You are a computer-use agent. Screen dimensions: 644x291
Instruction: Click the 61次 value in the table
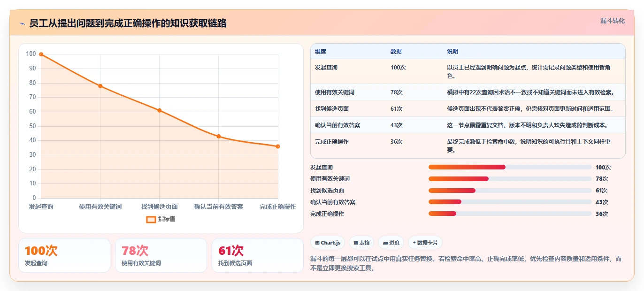click(x=397, y=109)
